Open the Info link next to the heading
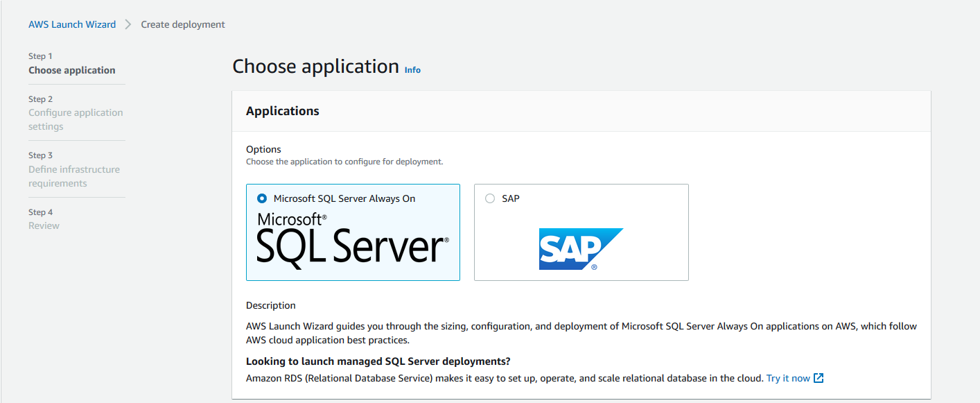 coord(412,70)
